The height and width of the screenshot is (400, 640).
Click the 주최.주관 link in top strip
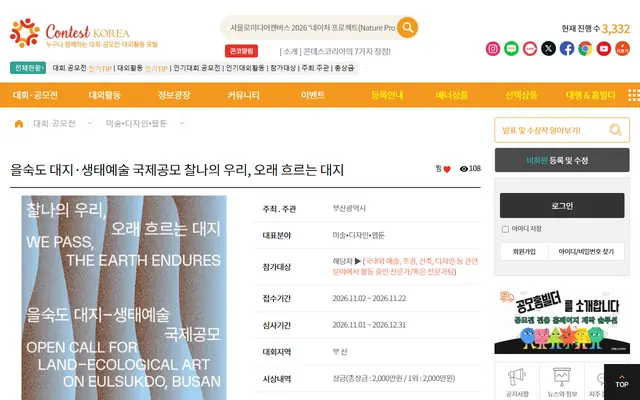[x=315, y=68]
